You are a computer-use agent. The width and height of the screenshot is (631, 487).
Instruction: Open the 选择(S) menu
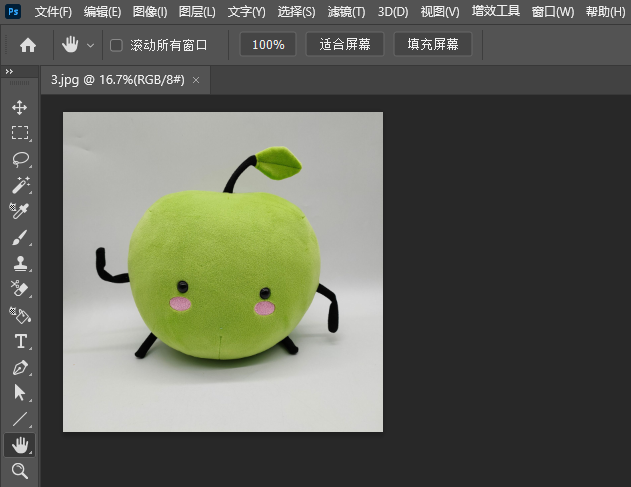pyautogui.click(x=296, y=12)
